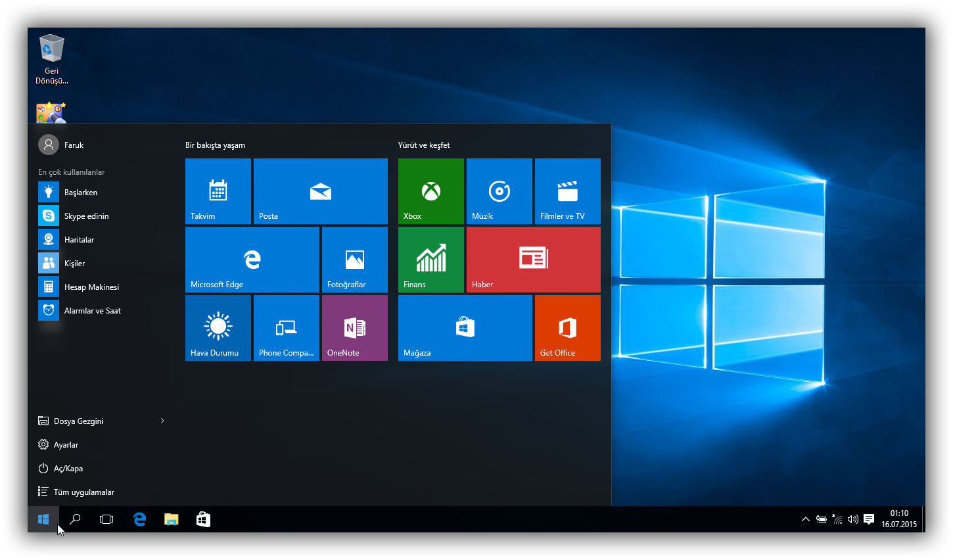Open Recycle Bin desktop icon
This screenshot has width=953, height=560.
51,59
